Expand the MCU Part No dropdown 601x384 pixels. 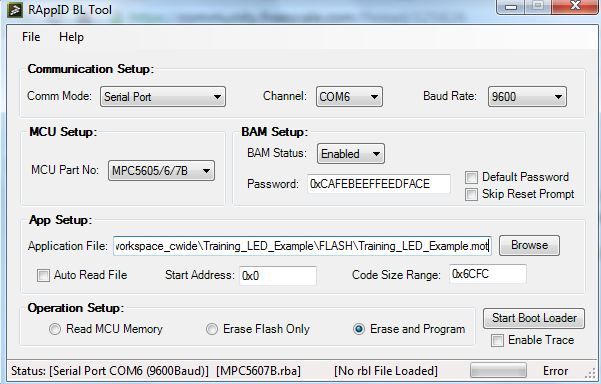(x=161, y=171)
